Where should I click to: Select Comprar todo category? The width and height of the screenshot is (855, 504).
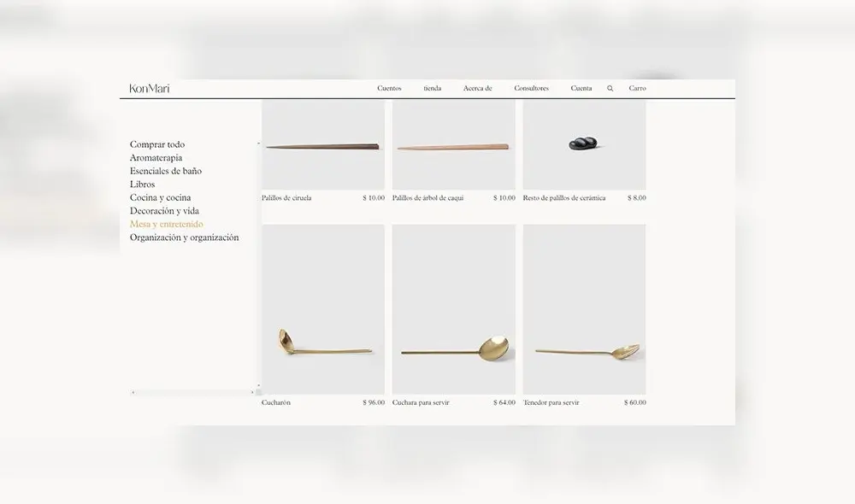pyautogui.click(x=157, y=144)
